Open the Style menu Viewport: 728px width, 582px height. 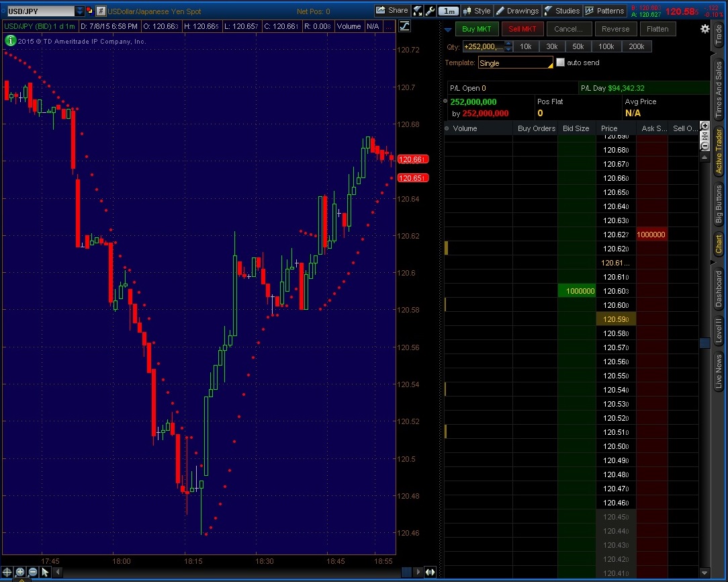click(477, 11)
